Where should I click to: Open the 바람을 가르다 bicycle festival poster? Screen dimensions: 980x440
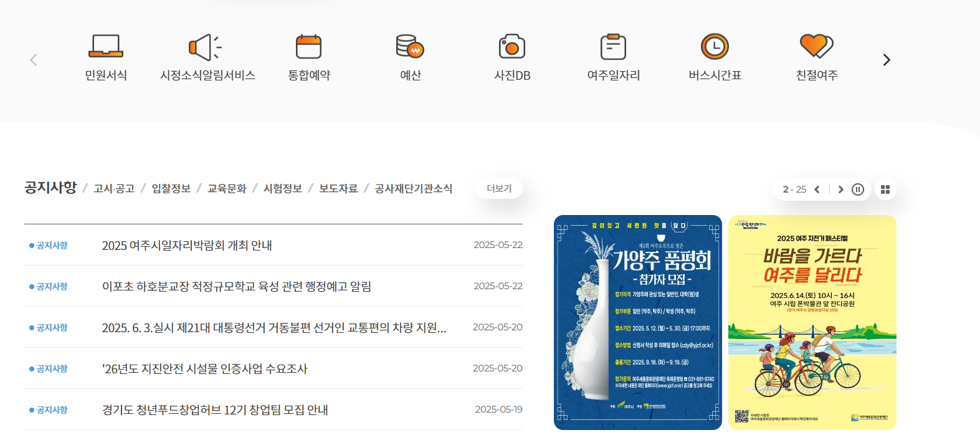pos(812,322)
